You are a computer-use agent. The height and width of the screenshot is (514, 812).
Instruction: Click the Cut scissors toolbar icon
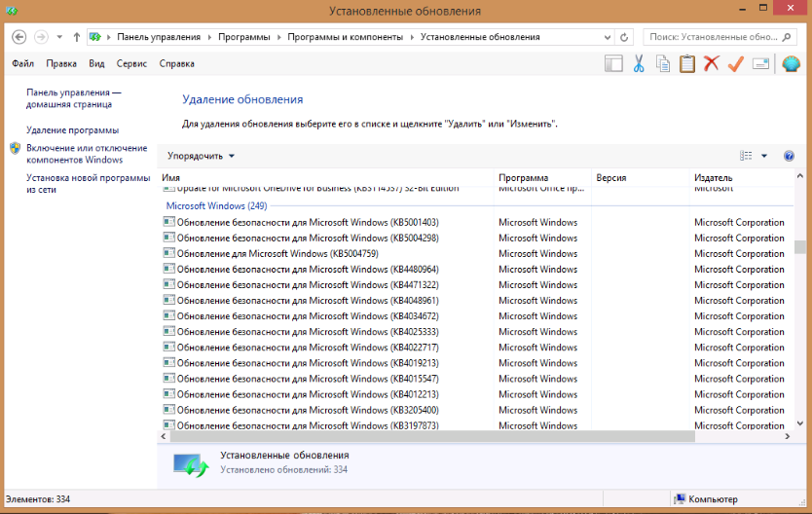point(639,63)
